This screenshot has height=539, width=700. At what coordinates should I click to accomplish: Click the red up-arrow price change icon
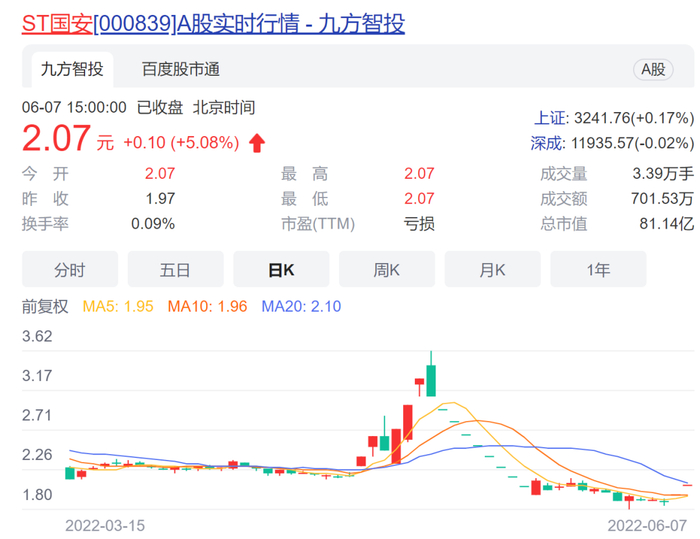[x=257, y=143]
